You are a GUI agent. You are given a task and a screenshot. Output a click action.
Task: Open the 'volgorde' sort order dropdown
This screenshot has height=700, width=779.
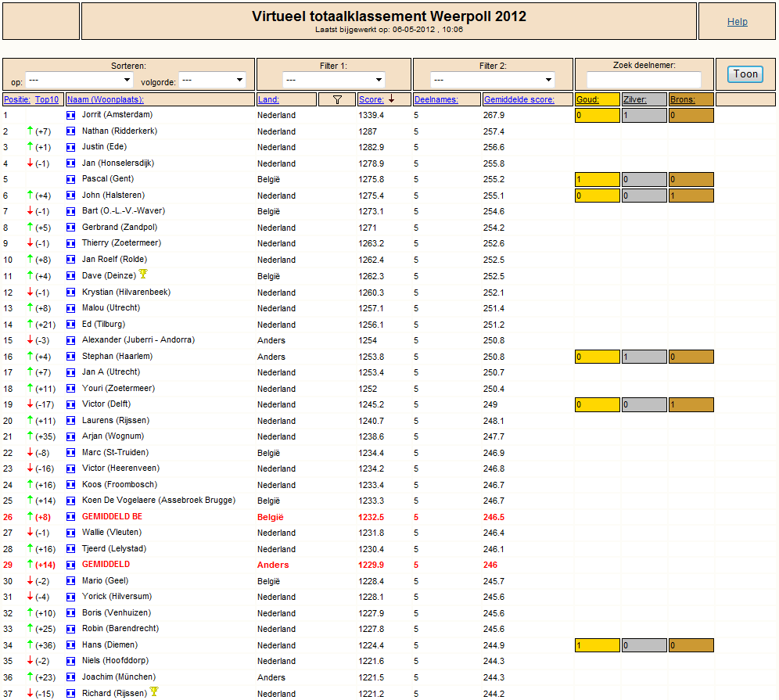click(x=212, y=80)
